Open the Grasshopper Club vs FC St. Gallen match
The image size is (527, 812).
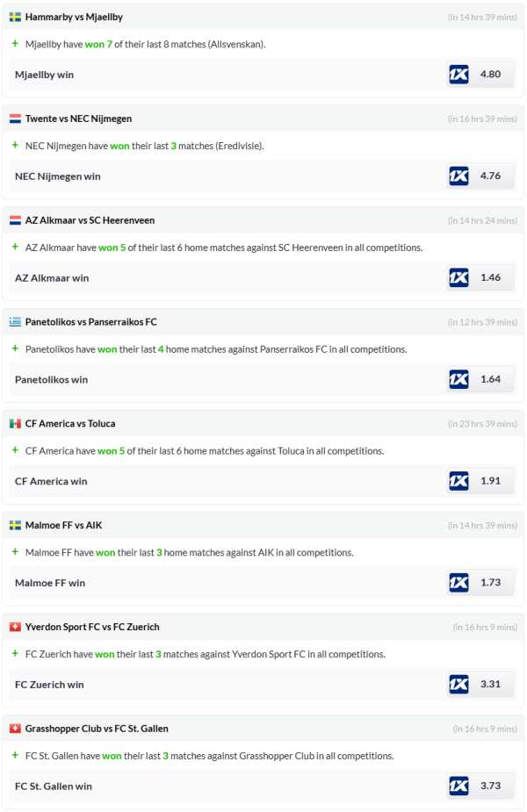97,729
